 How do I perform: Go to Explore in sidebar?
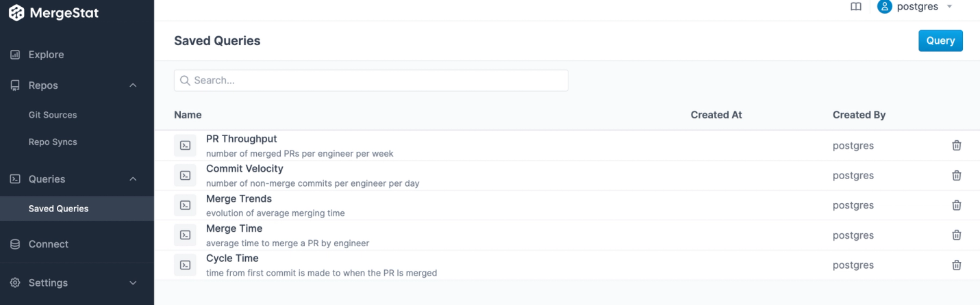click(x=46, y=55)
